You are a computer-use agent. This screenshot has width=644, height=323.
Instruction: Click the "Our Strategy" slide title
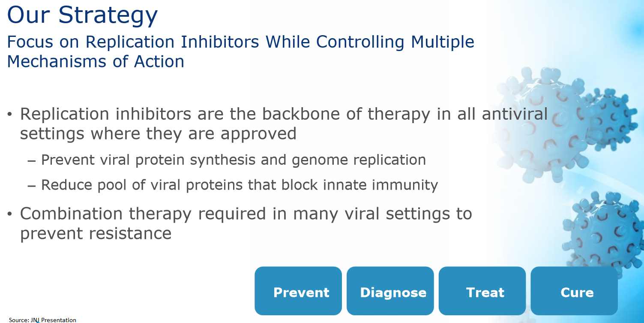(x=82, y=15)
